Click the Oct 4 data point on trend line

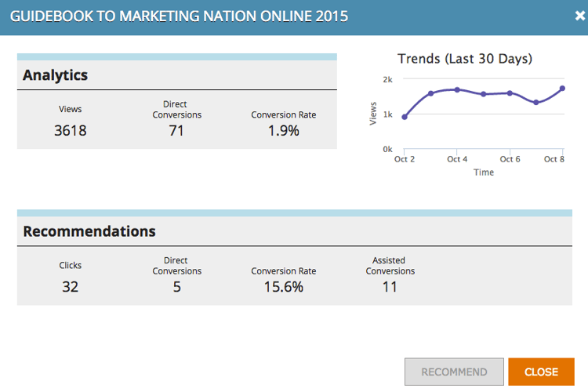click(457, 89)
